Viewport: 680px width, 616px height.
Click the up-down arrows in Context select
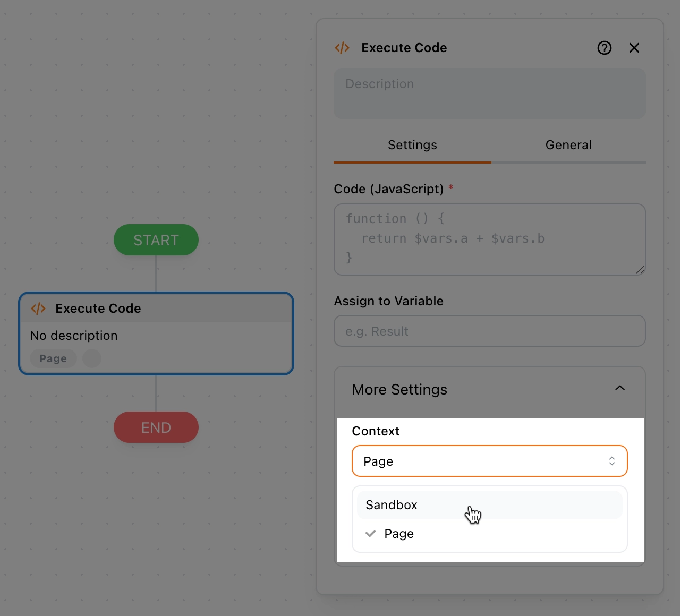point(612,461)
